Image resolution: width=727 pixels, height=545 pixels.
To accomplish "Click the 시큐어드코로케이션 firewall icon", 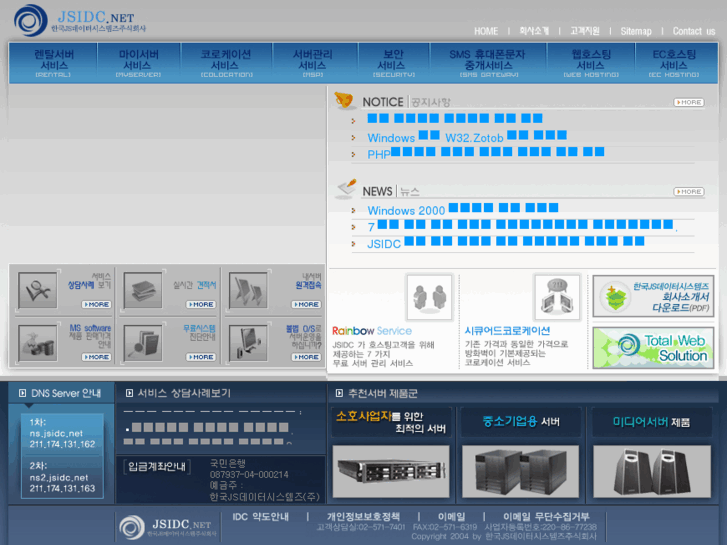I will pos(557,297).
